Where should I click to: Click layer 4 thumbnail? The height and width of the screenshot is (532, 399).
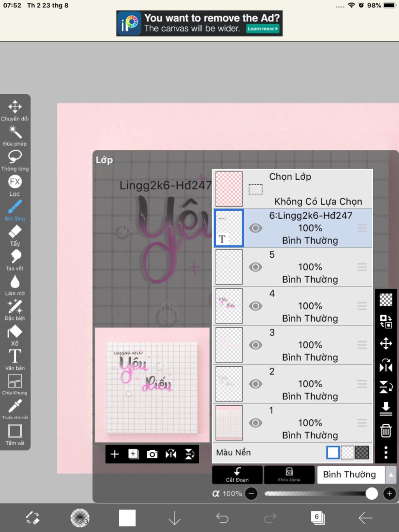pos(229,306)
